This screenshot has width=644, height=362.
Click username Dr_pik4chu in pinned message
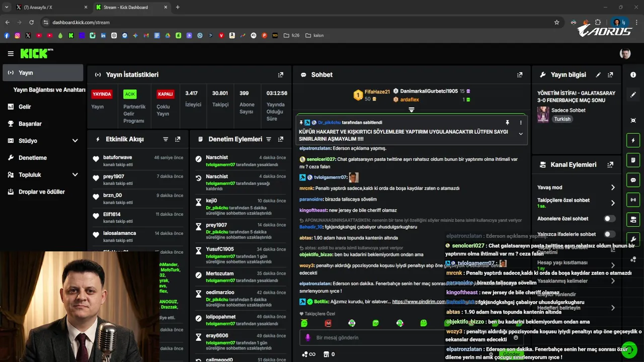330,122
